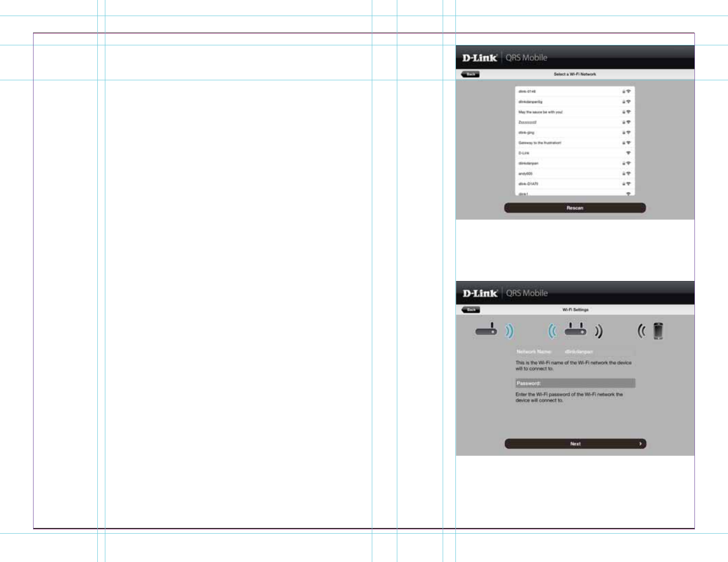Go back from the Wi-Fi Settings screen

coord(471,310)
